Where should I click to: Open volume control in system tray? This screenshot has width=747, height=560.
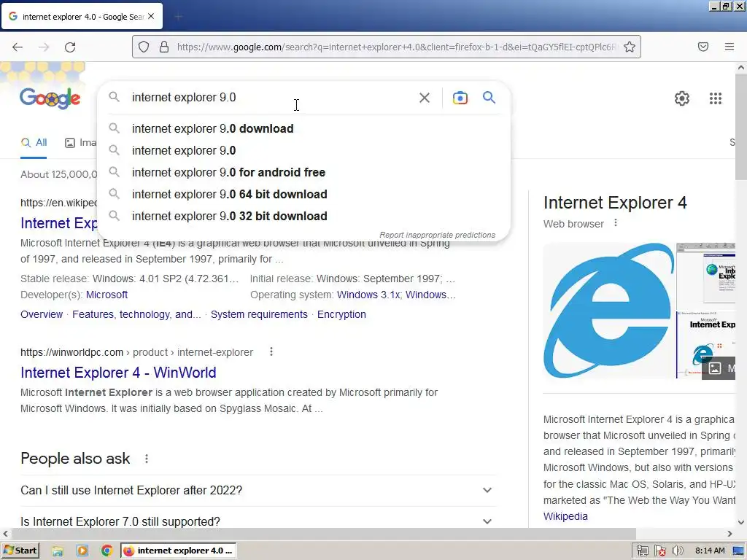(678, 551)
